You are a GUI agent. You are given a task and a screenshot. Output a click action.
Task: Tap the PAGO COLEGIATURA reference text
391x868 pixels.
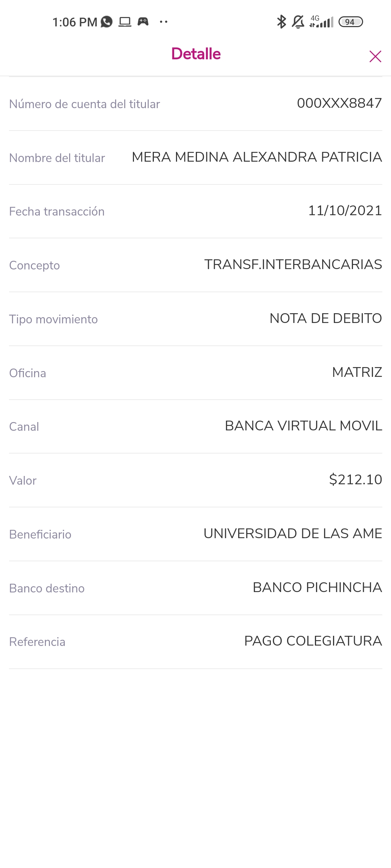tap(313, 641)
